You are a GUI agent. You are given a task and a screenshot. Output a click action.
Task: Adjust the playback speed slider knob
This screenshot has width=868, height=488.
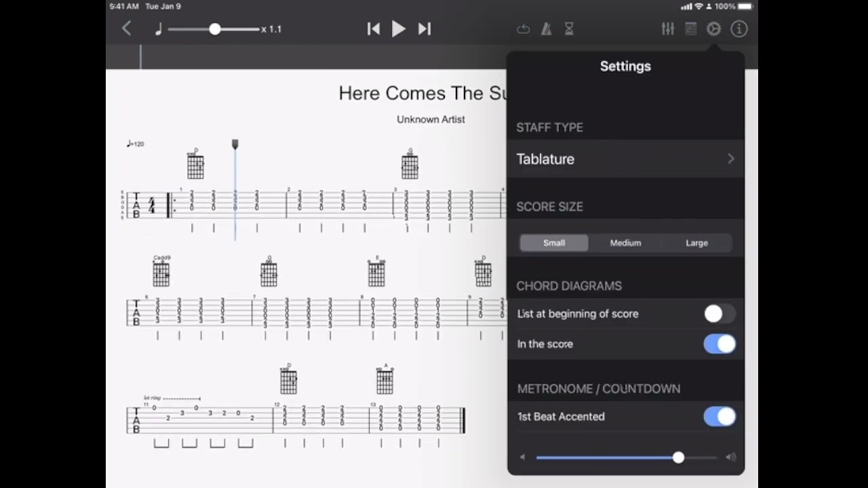[x=215, y=29]
